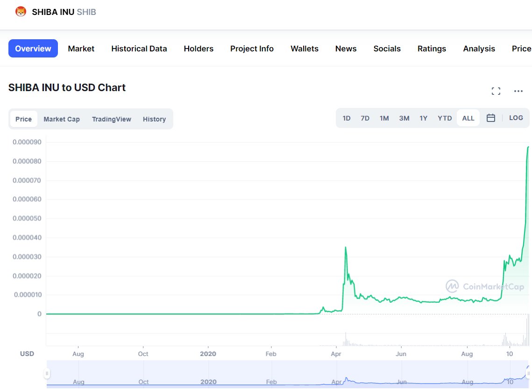Select the 1Y time range
Viewport: 532px width, 392px height.
point(423,118)
